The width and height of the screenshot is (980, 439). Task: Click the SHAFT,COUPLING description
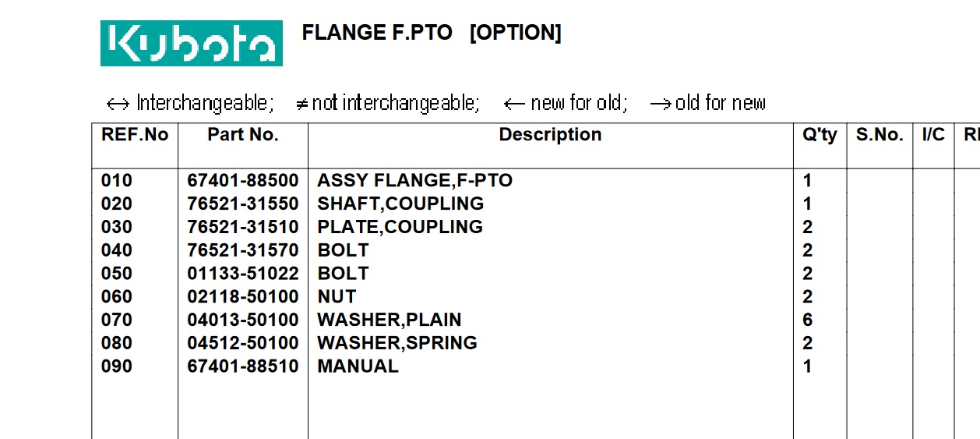point(400,204)
